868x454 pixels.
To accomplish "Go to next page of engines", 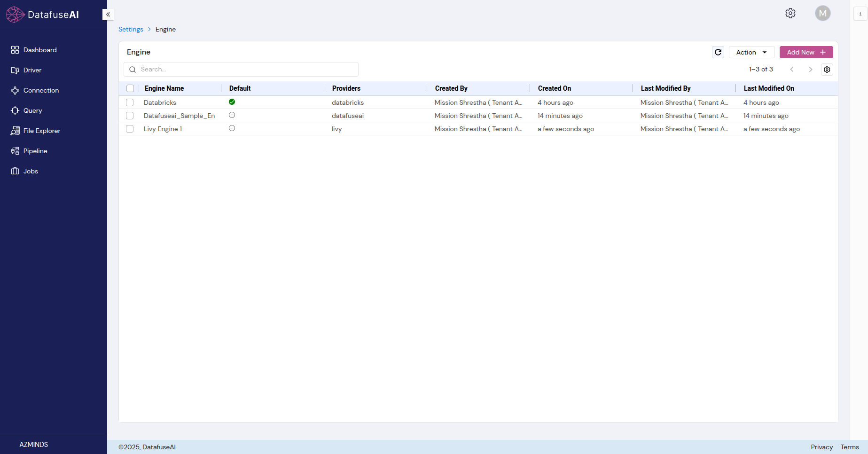I will click(x=810, y=70).
